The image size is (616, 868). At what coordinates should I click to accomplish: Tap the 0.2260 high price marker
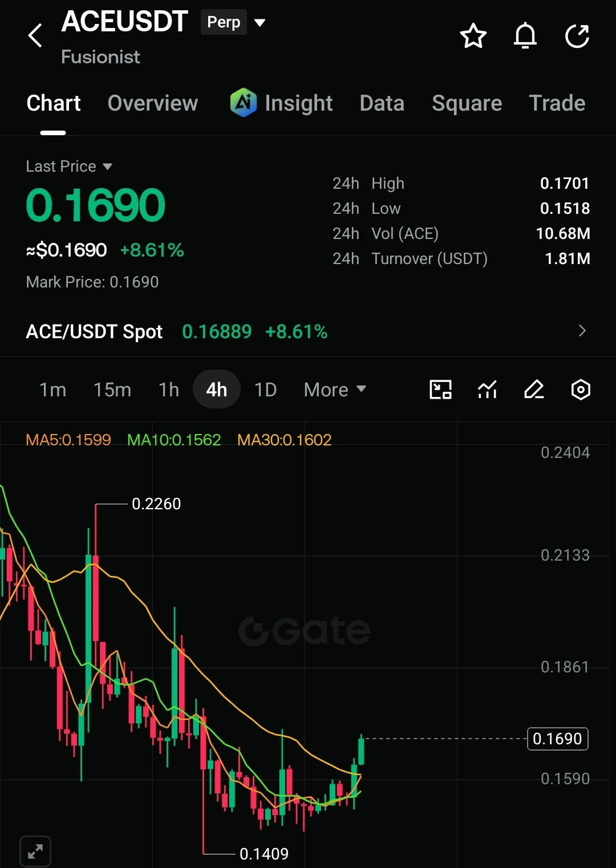(156, 504)
